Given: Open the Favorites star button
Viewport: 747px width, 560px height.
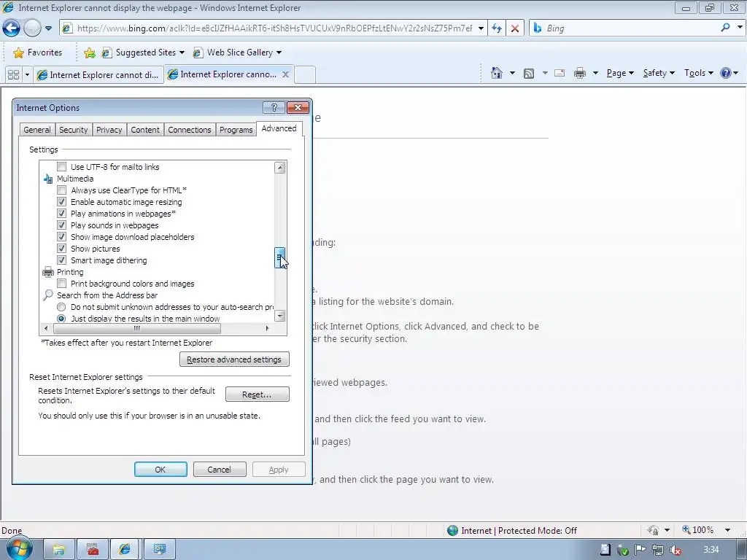Looking at the screenshot, I should click(x=38, y=52).
